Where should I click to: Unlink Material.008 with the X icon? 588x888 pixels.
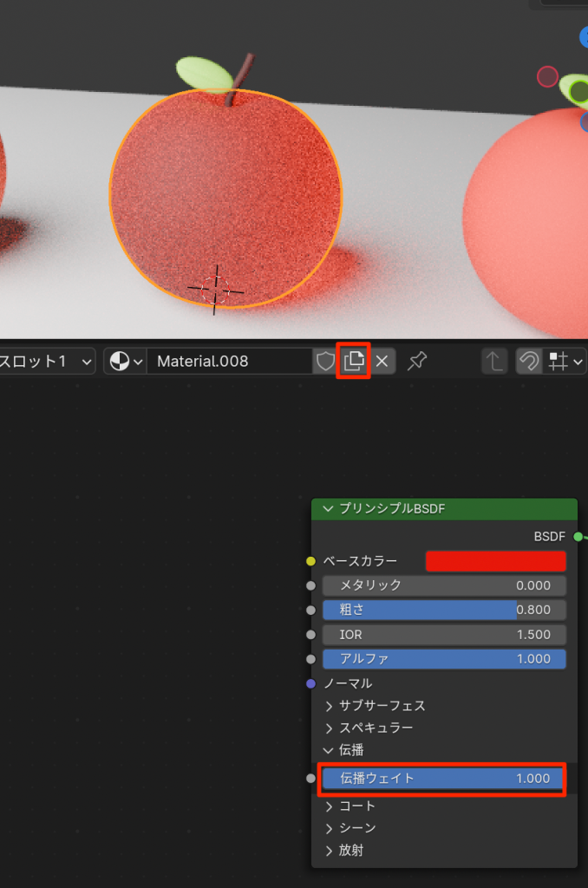(x=382, y=362)
